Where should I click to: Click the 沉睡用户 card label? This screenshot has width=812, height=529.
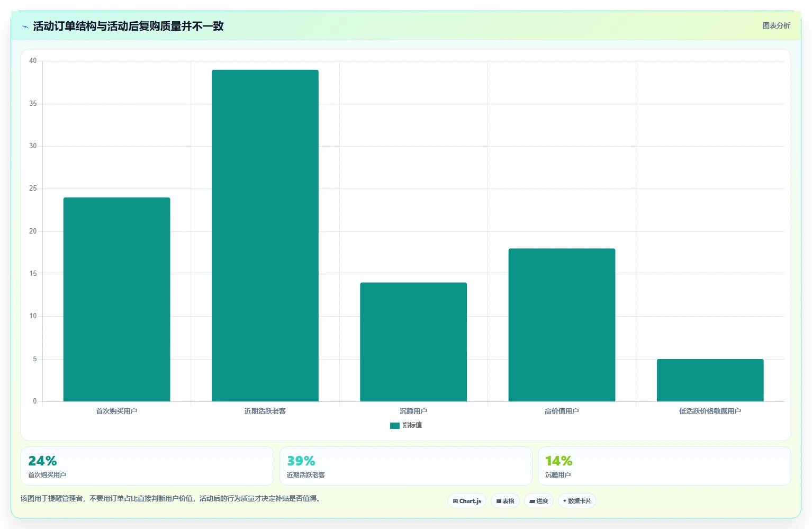[x=558, y=475]
